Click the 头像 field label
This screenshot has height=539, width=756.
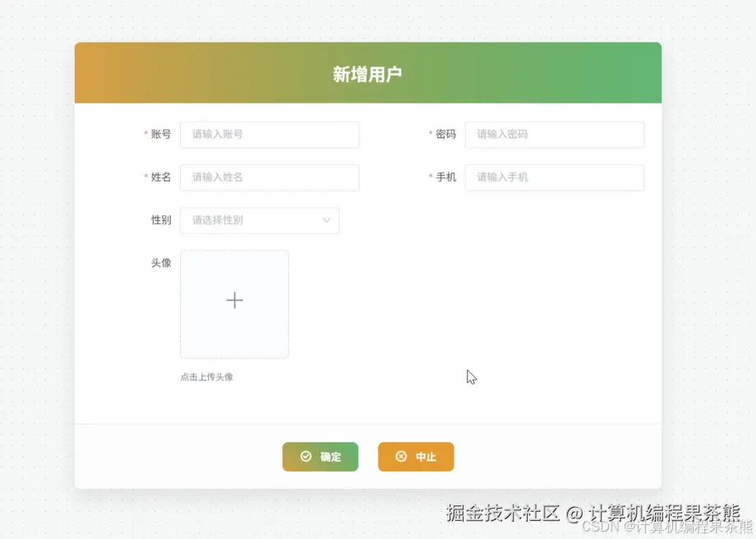159,264
